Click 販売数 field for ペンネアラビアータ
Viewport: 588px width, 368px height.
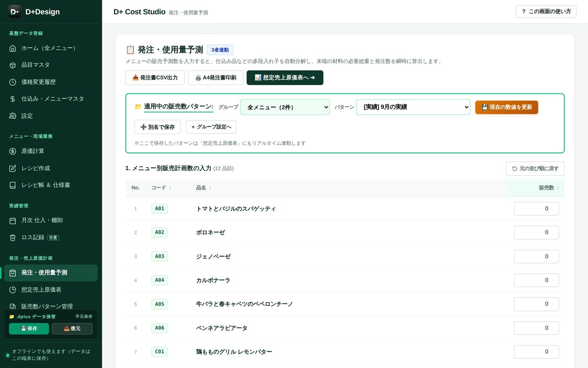[x=537, y=328]
